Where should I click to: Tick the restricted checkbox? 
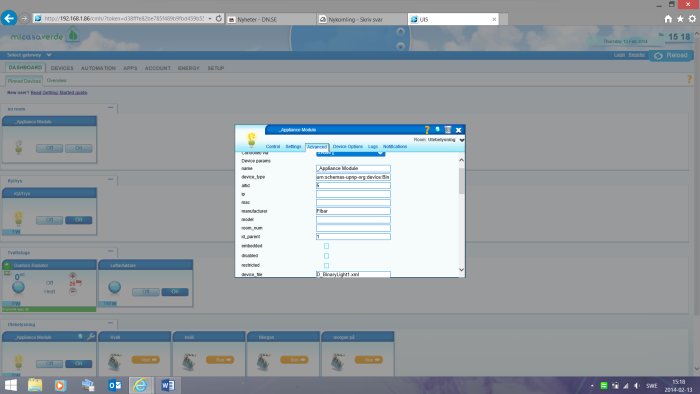click(x=326, y=265)
